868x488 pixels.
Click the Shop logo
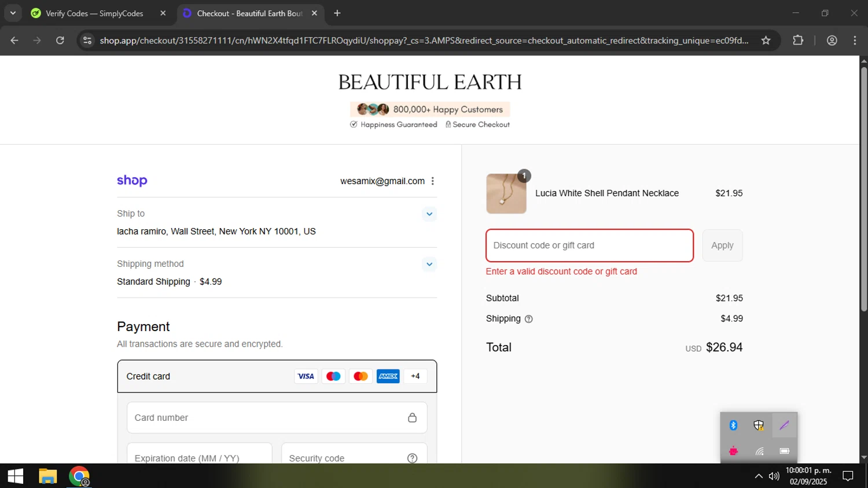[132, 181]
